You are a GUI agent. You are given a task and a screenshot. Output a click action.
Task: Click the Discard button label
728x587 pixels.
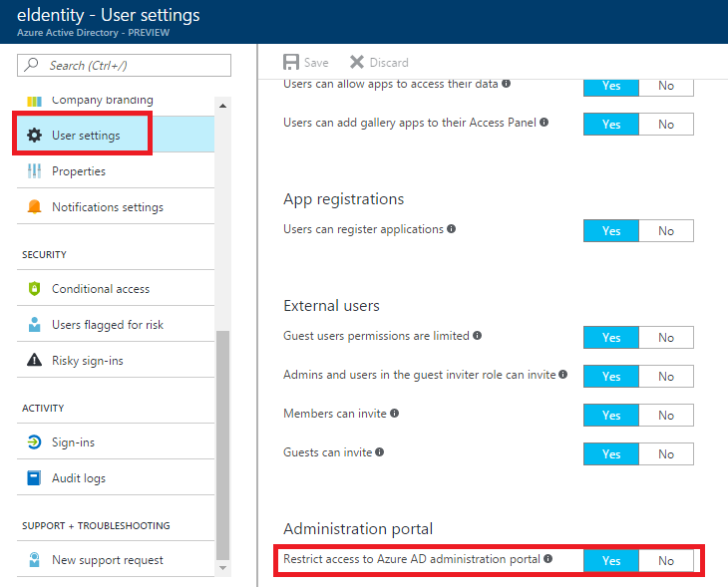(389, 62)
